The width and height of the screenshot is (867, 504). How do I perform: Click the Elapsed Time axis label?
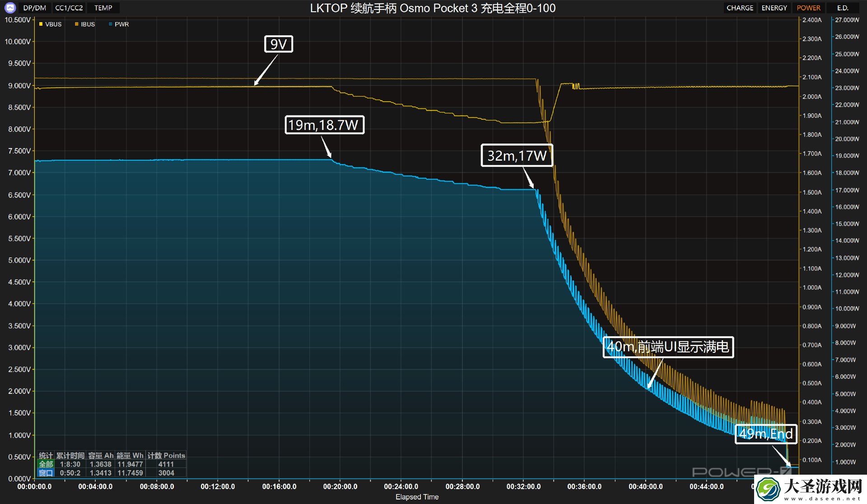[x=417, y=497]
